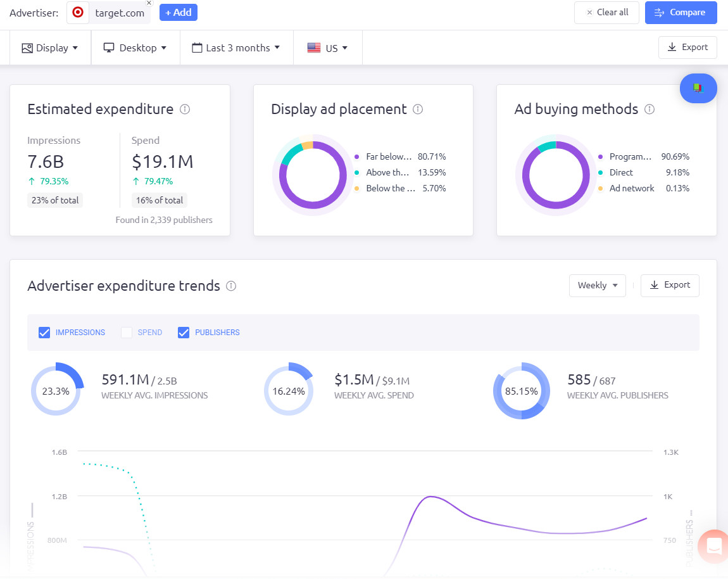
Task: Click the floating colorful widget icon near top right
Action: (698, 88)
